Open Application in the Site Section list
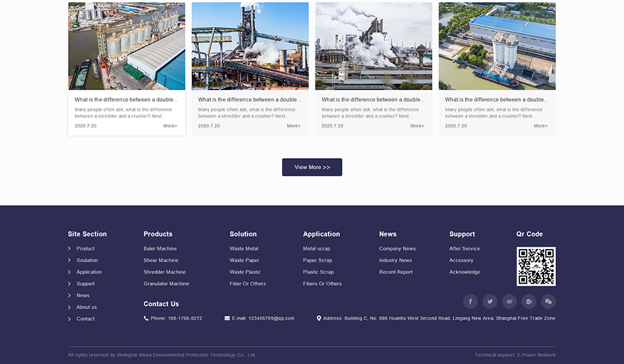This screenshot has width=624, height=364. pos(89,272)
